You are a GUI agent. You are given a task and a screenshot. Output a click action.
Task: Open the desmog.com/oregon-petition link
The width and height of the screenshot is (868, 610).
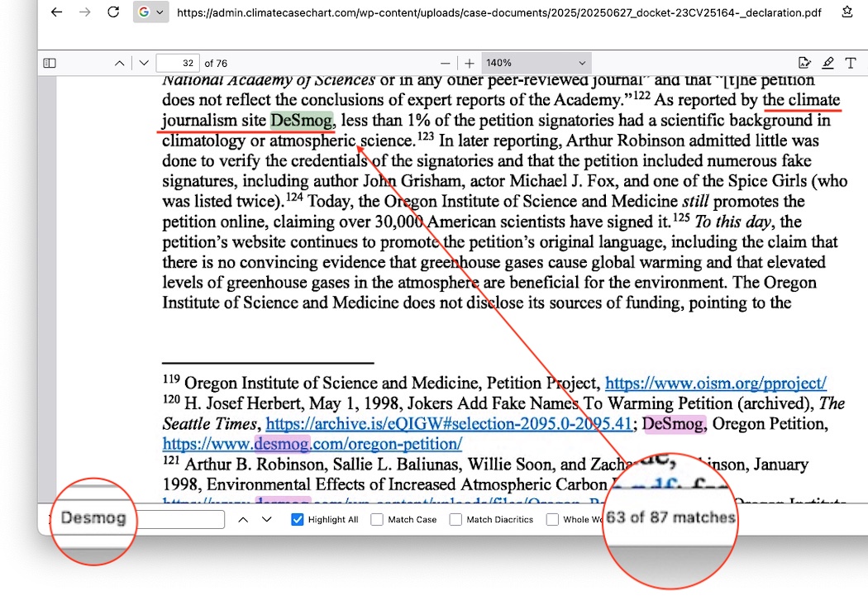312,444
